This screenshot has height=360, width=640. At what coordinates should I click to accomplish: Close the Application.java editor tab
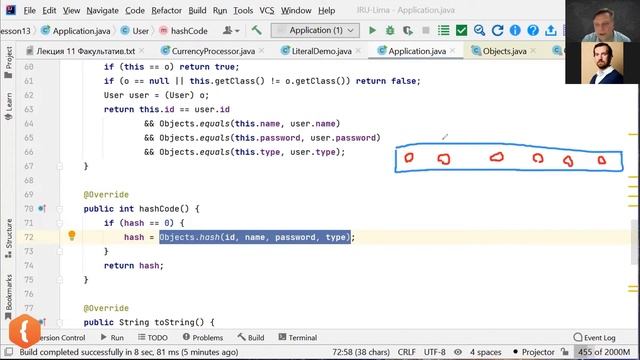453,51
